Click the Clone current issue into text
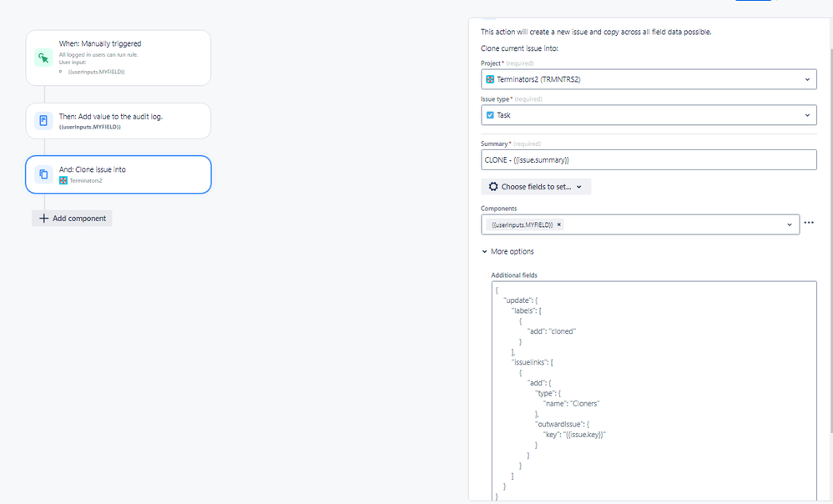The height and width of the screenshot is (504, 833). coord(519,48)
